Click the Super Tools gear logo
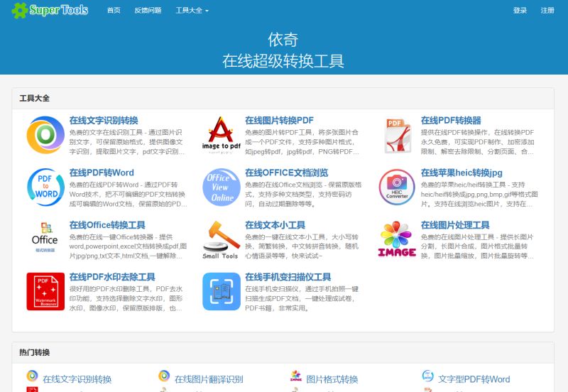The width and height of the screenshot is (568, 392). pyautogui.click(x=20, y=10)
